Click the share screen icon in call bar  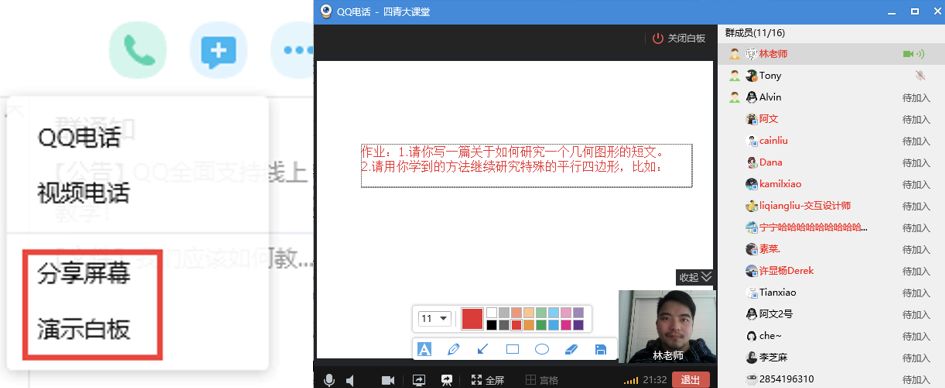pyautogui.click(x=418, y=380)
